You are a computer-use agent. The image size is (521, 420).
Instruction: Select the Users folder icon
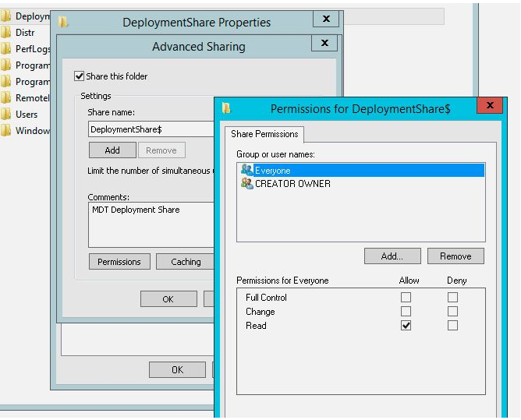coord(5,115)
